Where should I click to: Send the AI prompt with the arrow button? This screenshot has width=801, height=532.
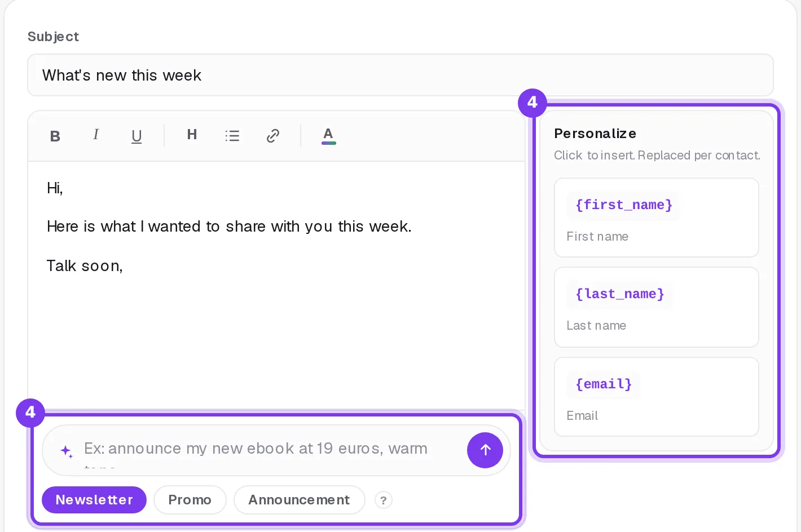[485, 450]
